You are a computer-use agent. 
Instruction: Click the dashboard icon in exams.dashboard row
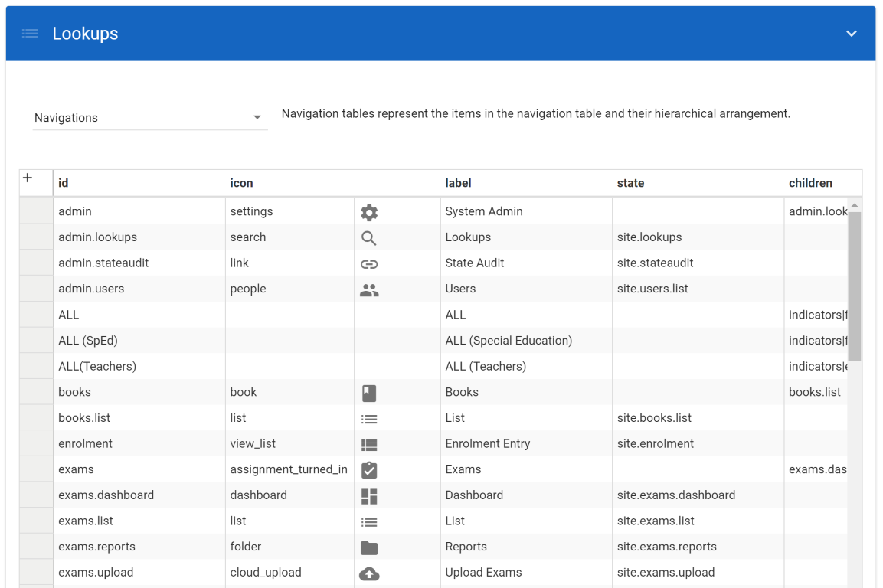369,496
